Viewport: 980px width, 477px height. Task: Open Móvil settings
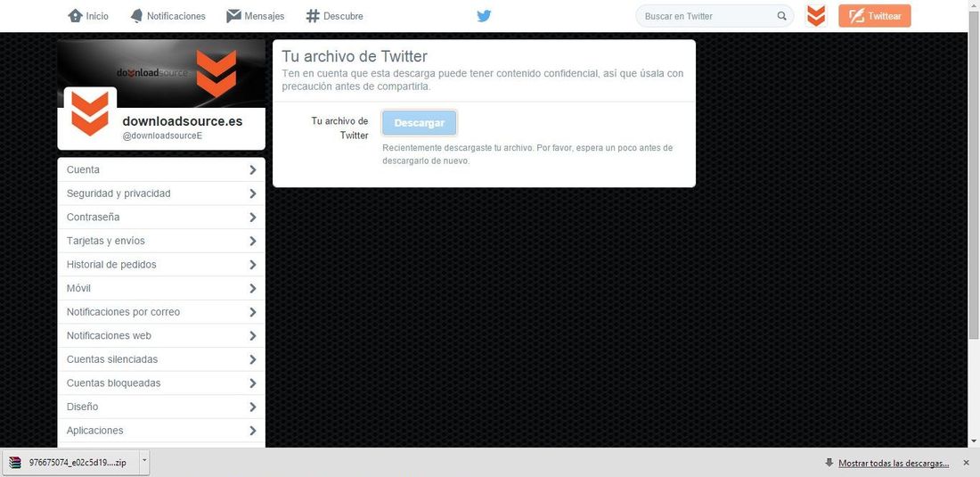tap(161, 288)
